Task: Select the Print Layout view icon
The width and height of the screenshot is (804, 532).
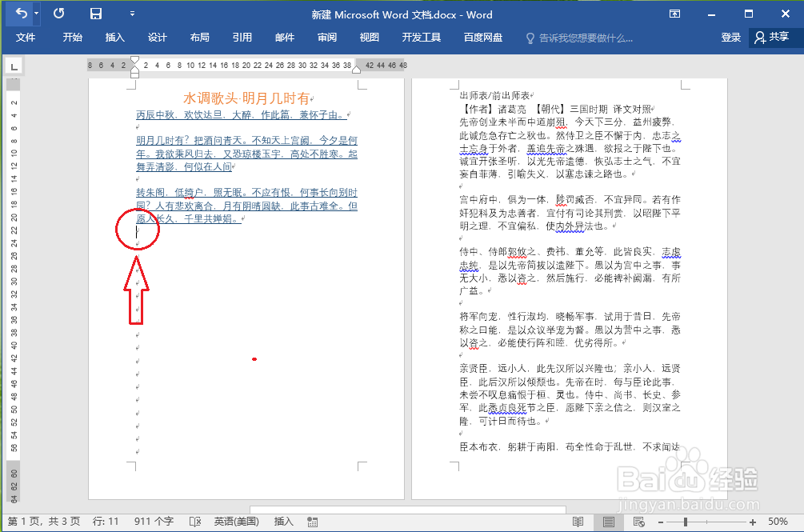Action: pyautogui.click(x=608, y=521)
